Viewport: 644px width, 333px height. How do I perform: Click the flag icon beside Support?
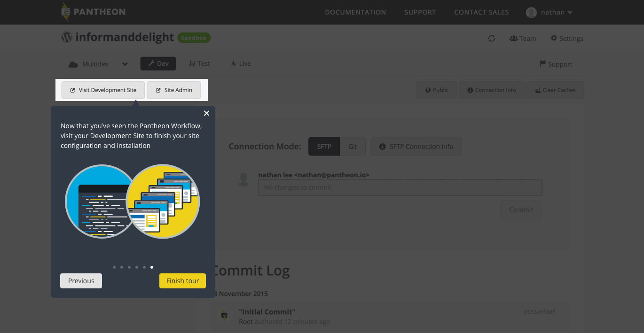point(543,64)
